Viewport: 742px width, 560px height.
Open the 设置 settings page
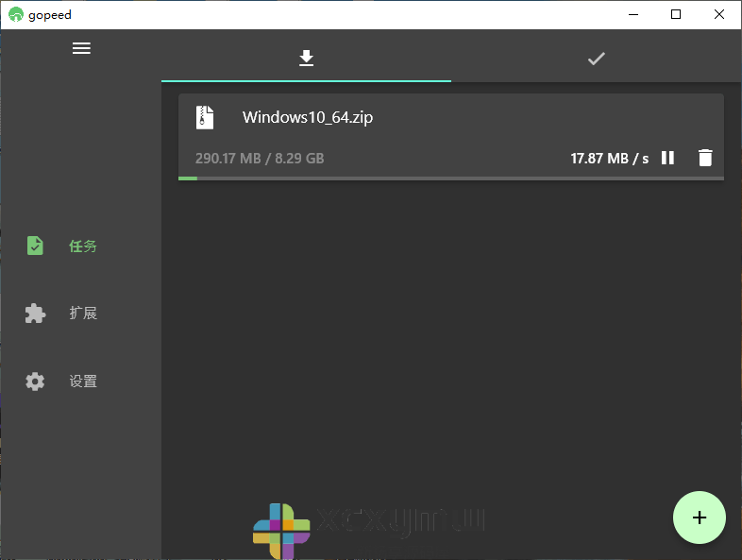[x=83, y=382]
